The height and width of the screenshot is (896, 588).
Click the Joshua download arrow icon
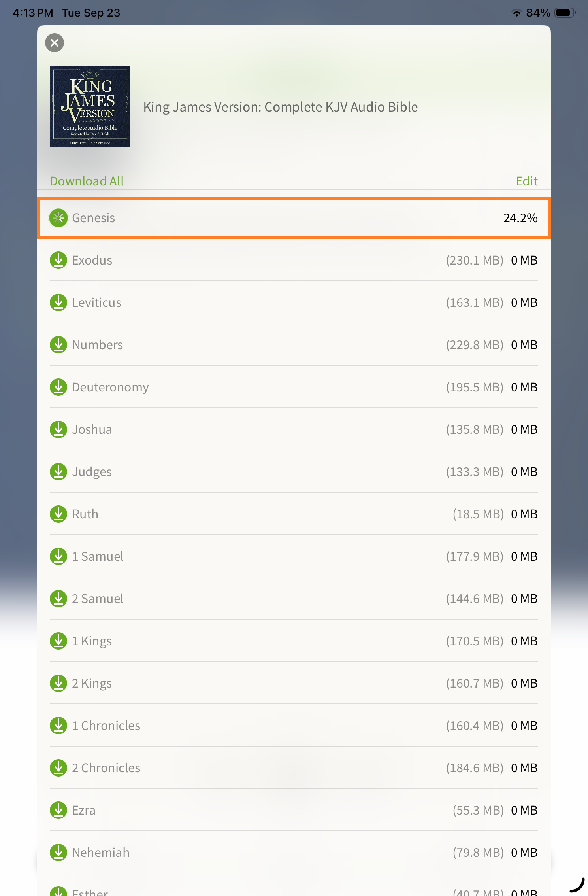pyautogui.click(x=58, y=429)
